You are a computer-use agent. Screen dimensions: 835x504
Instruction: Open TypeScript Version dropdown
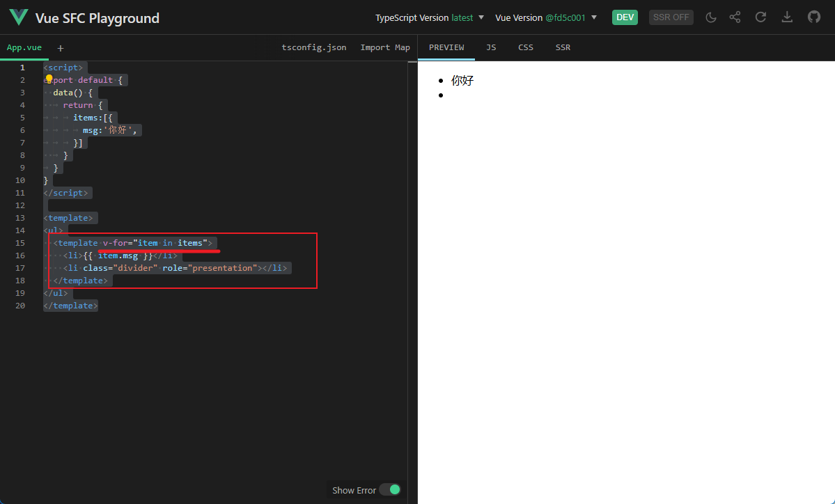(430, 17)
